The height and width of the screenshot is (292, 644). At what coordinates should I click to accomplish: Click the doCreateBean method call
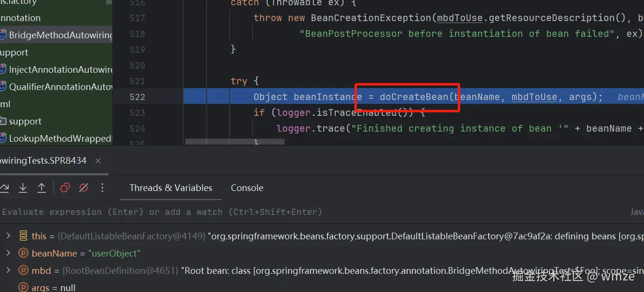[x=414, y=97]
